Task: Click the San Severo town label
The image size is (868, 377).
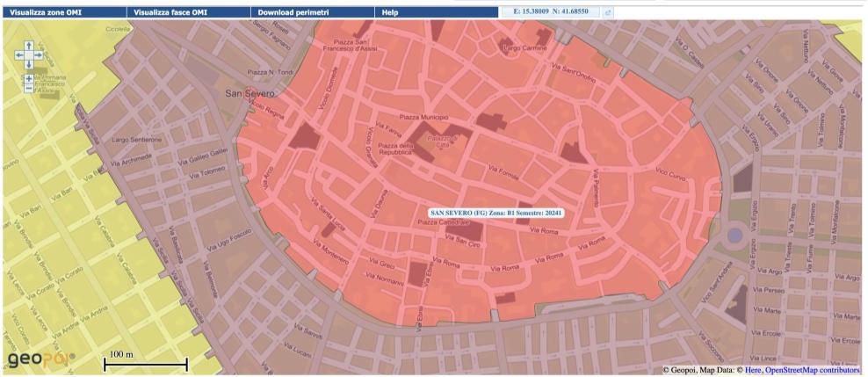Action: click(x=250, y=93)
